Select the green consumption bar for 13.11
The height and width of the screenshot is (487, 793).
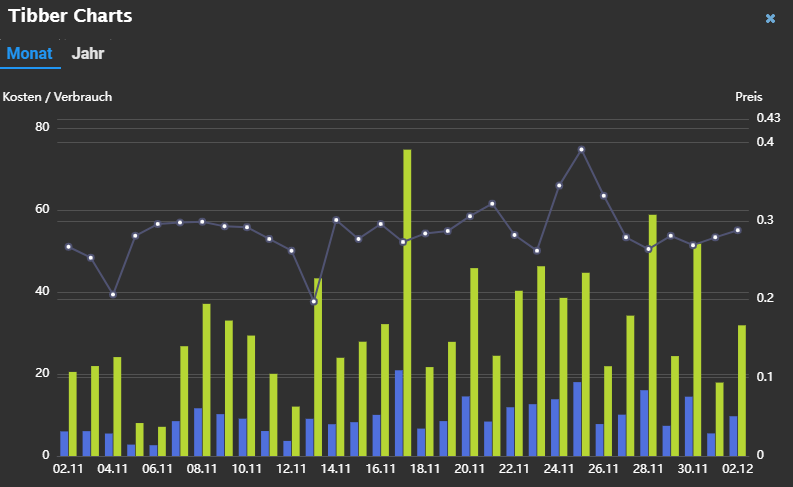tap(318, 367)
